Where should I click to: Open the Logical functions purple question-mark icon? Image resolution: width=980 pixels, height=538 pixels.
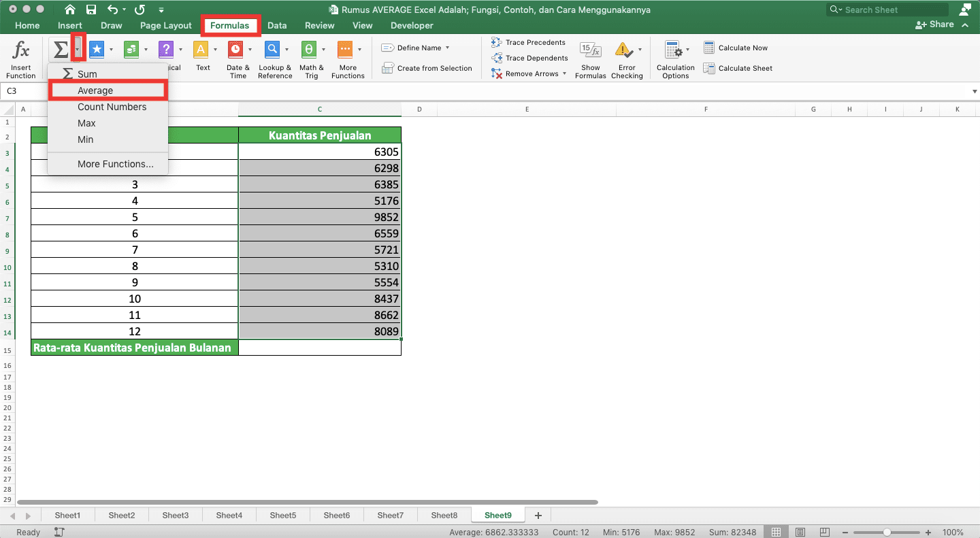click(x=166, y=49)
